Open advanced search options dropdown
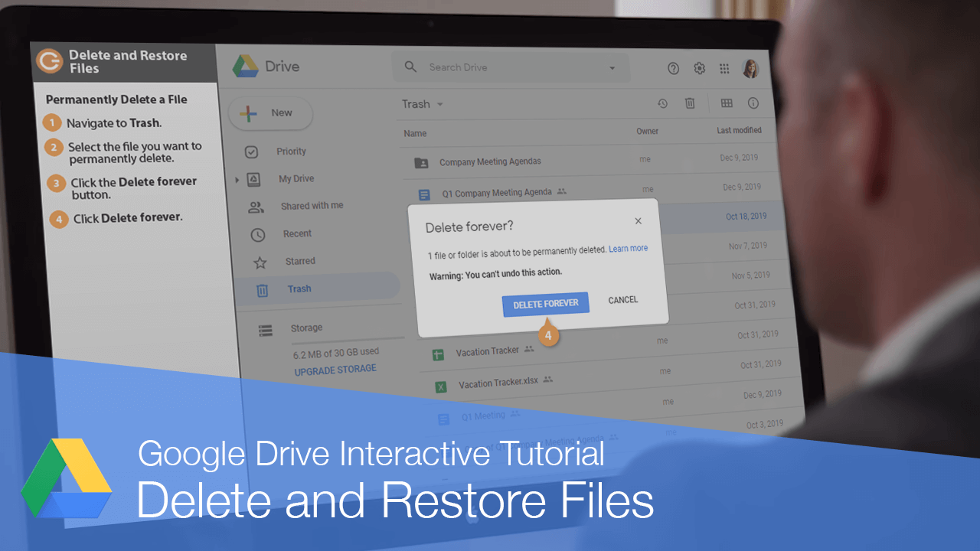Image resolution: width=980 pixels, height=551 pixels. 612,67
